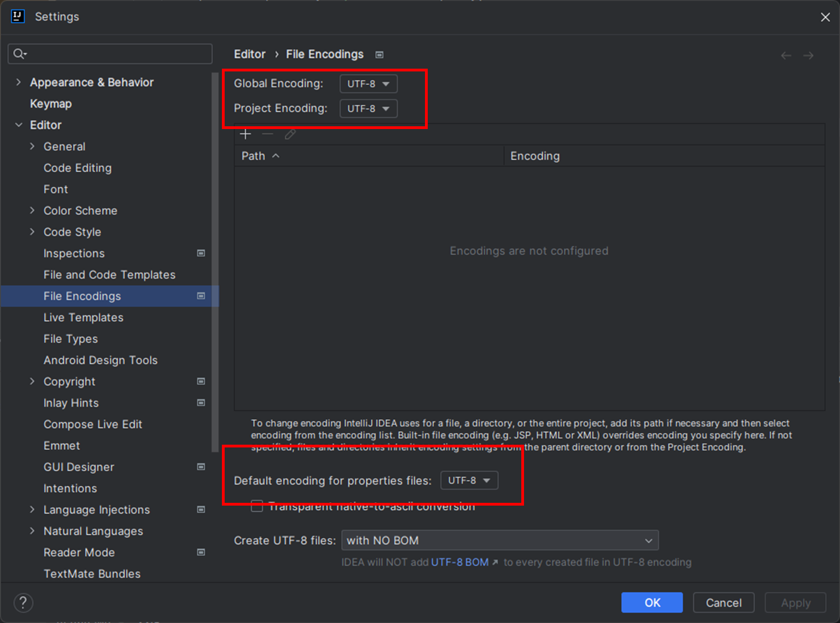Click project icon on Inspections row
Image resolution: width=840 pixels, height=623 pixels.
[x=201, y=253]
